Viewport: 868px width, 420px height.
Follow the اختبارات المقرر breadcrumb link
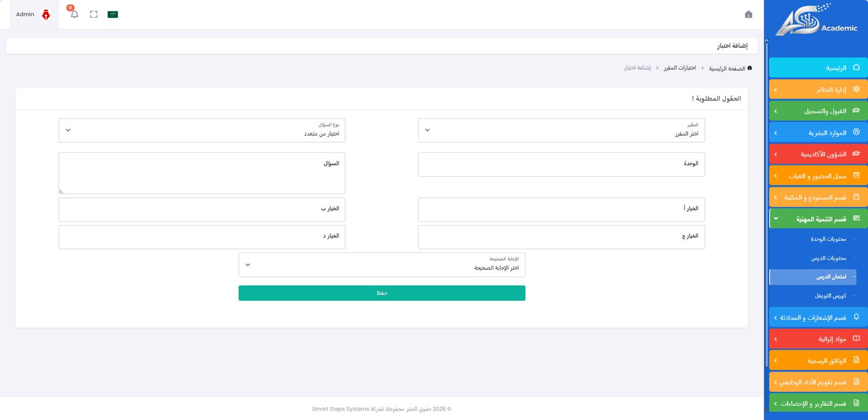[680, 67]
